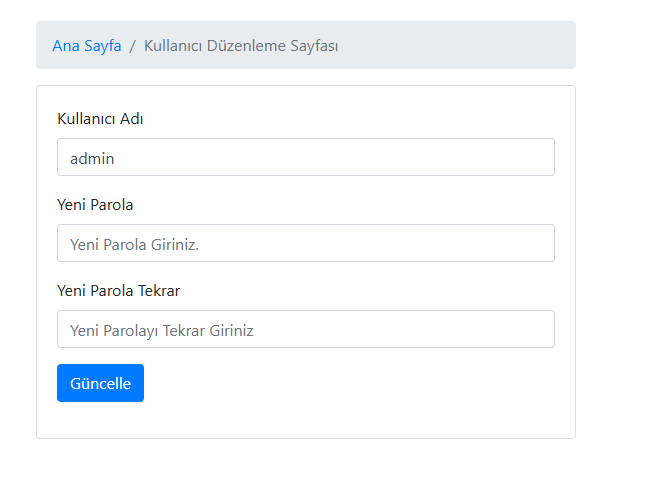
Task: Open the Ana Sayfa breadcrumb link
Action: click(x=87, y=46)
